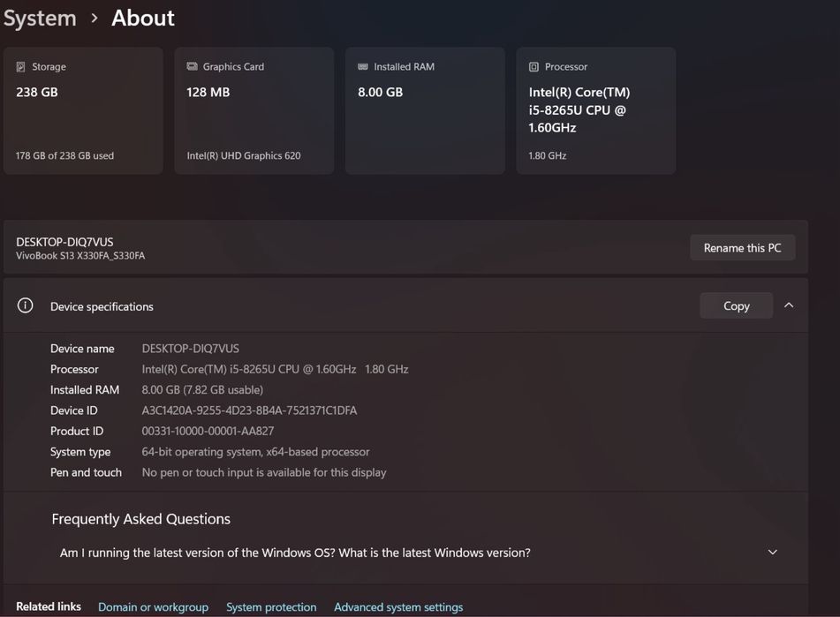The height and width of the screenshot is (617, 840).
Task: Copy the device specifications
Action: [736, 306]
